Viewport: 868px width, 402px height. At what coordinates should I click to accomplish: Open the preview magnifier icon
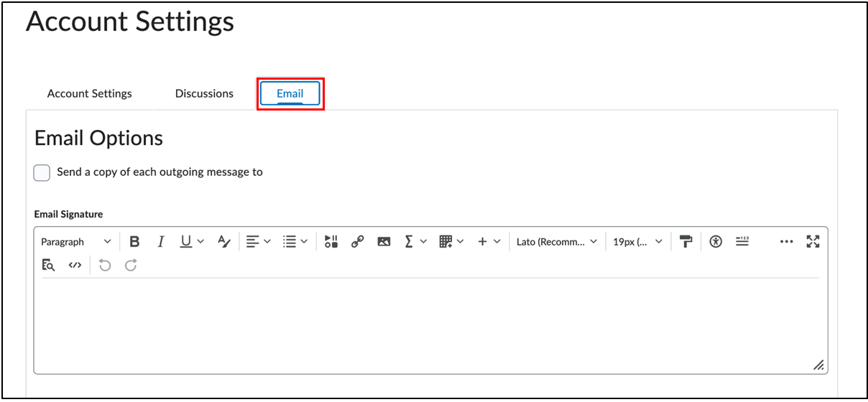[x=48, y=266]
